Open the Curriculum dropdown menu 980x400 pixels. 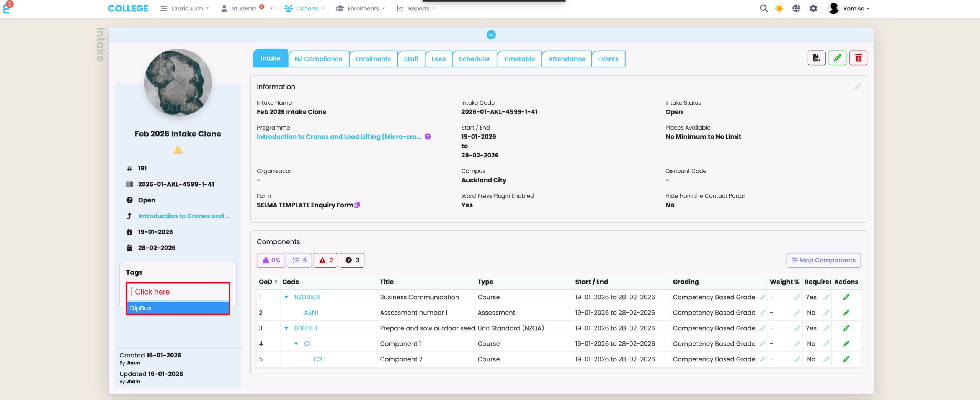click(185, 8)
